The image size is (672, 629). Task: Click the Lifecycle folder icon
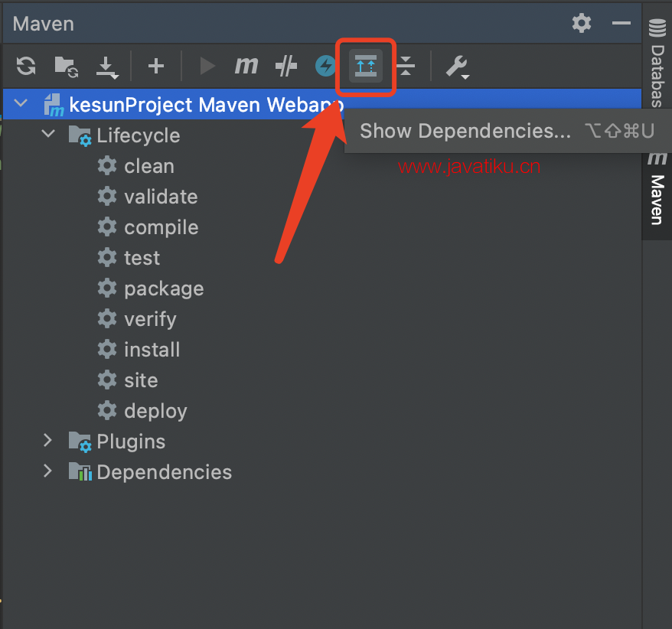[x=80, y=136]
